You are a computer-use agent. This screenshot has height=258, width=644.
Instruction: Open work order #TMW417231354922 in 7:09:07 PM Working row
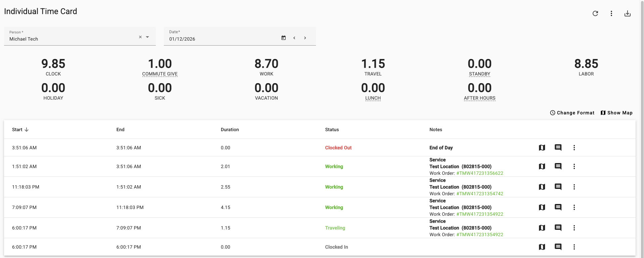(480, 214)
